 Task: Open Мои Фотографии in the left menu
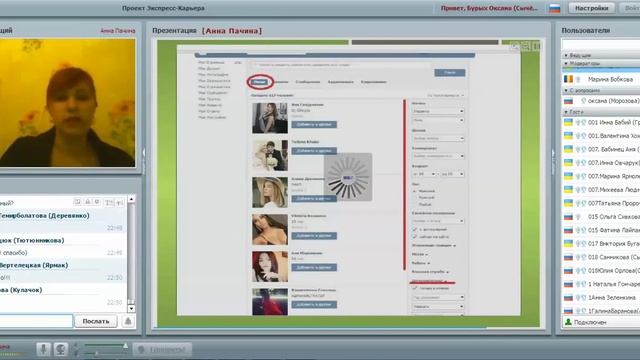(x=213, y=75)
